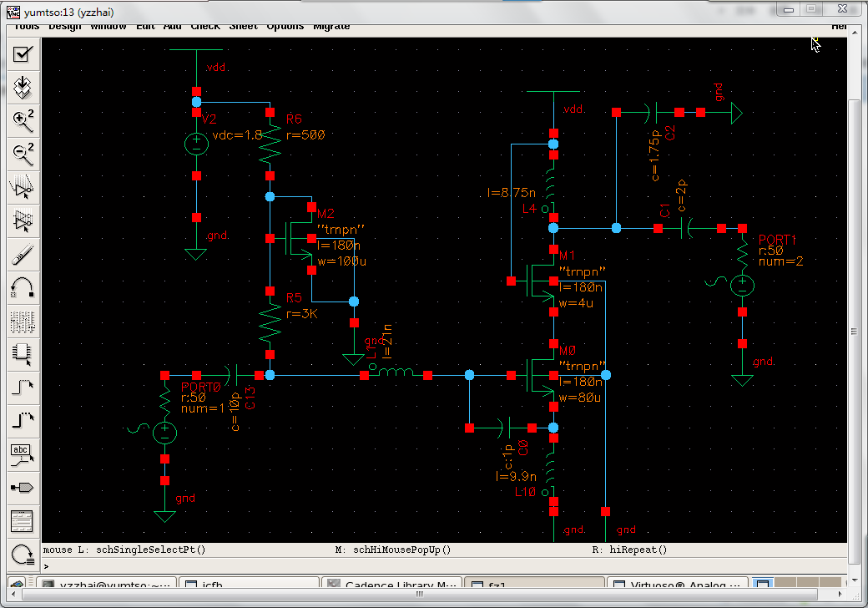The image size is (868, 608).
Task: Click the Save design icon
Action: 23,87
